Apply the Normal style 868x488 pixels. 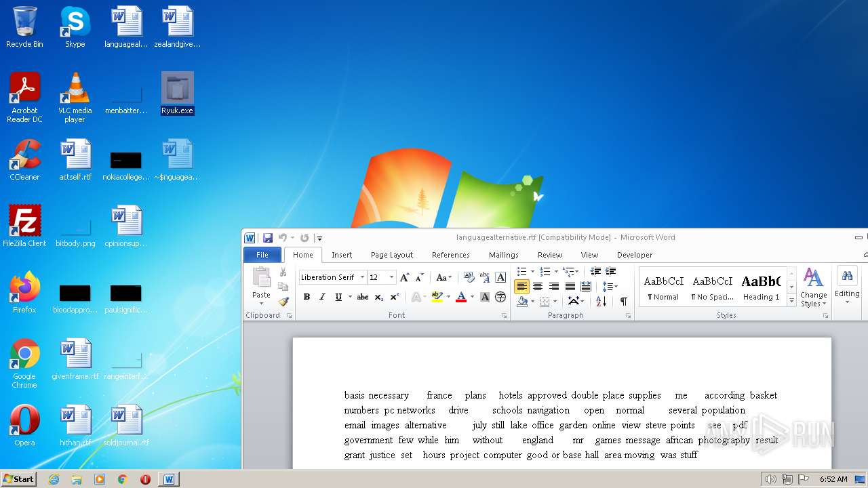pos(664,287)
